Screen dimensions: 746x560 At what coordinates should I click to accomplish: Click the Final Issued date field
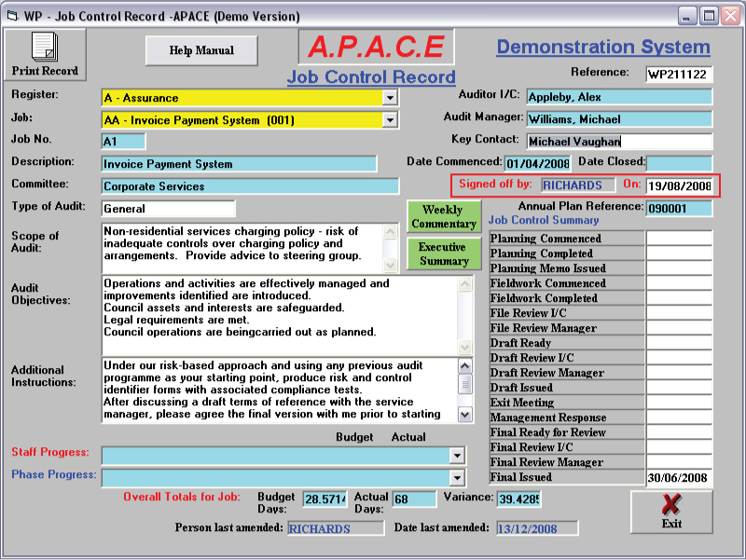click(679, 478)
